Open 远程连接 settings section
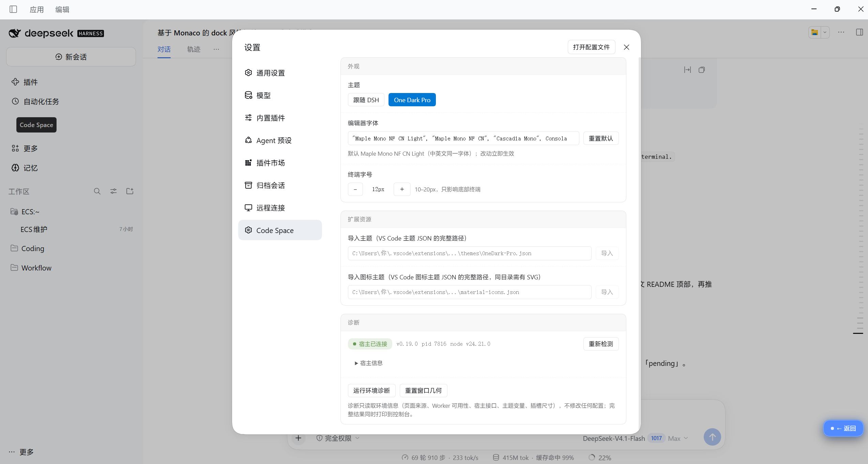868x464 pixels. (280, 208)
